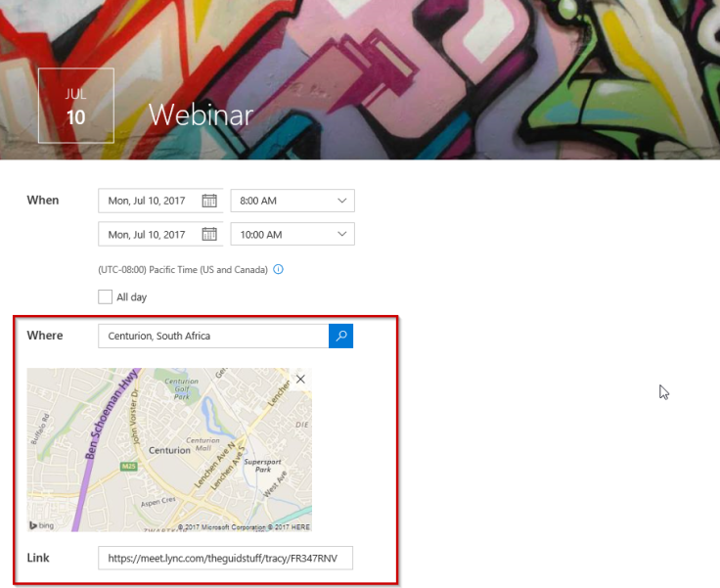This screenshot has width=720, height=588.
Task: Click the meet.lync.com link field
Action: [225, 558]
